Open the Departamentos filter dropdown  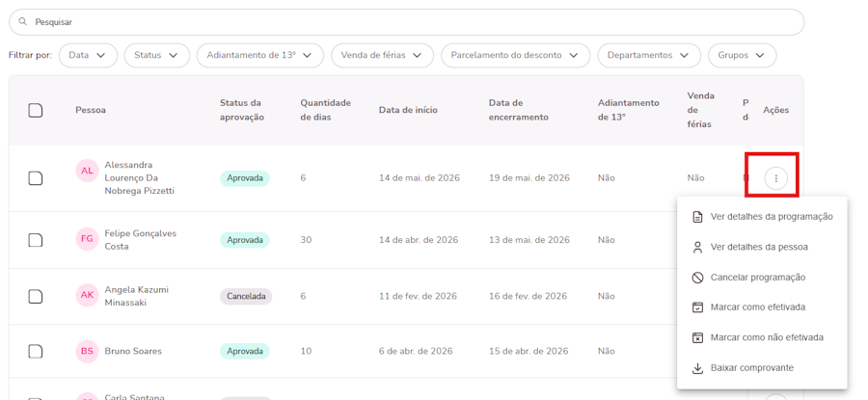649,55
